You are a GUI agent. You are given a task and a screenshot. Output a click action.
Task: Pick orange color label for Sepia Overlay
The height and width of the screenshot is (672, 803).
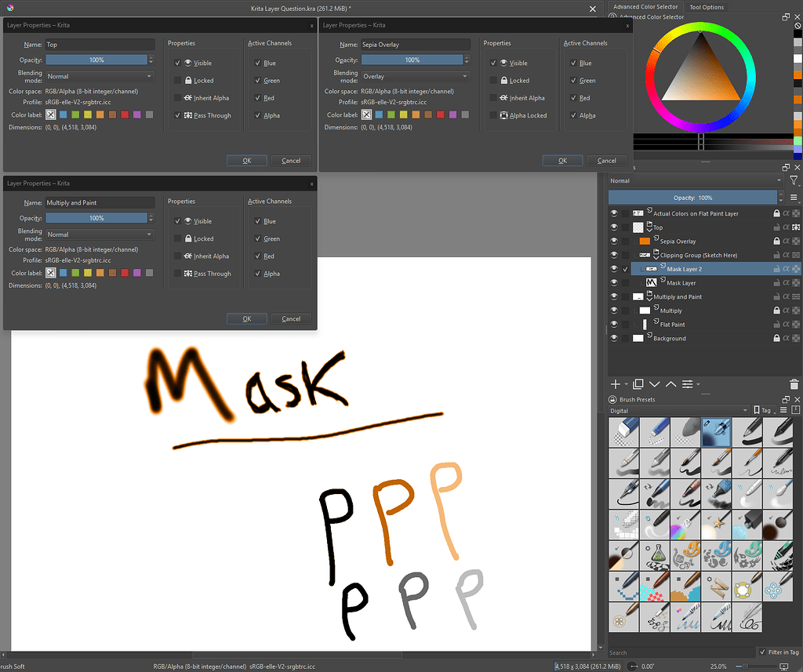416,115
